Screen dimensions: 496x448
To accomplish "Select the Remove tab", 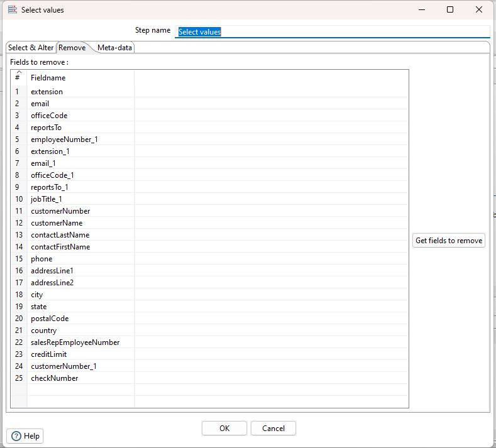I will tap(72, 48).
